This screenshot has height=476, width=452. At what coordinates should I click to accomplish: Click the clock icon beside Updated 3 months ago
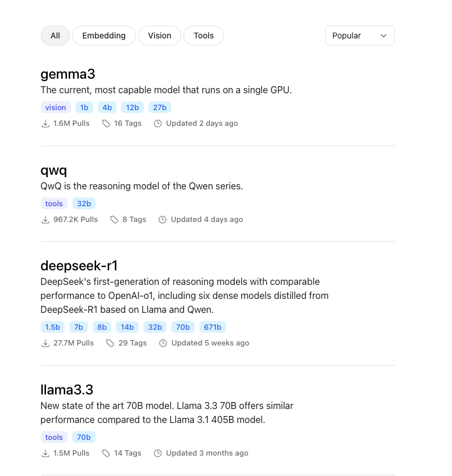click(x=158, y=453)
